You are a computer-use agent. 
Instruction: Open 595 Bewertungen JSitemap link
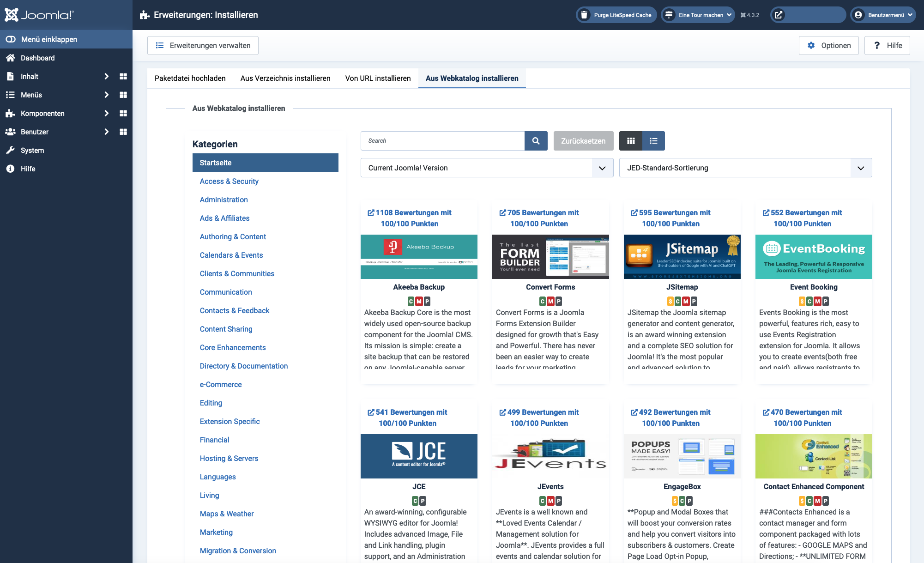[x=670, y=218]
